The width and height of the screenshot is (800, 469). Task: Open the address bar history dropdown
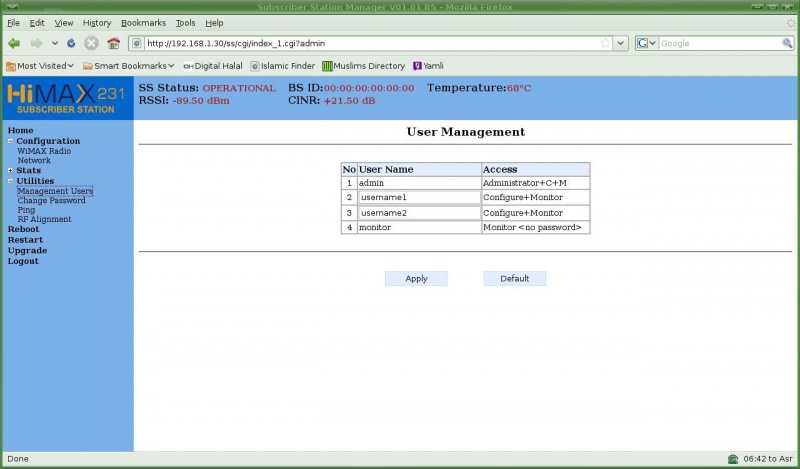point(621,43)
